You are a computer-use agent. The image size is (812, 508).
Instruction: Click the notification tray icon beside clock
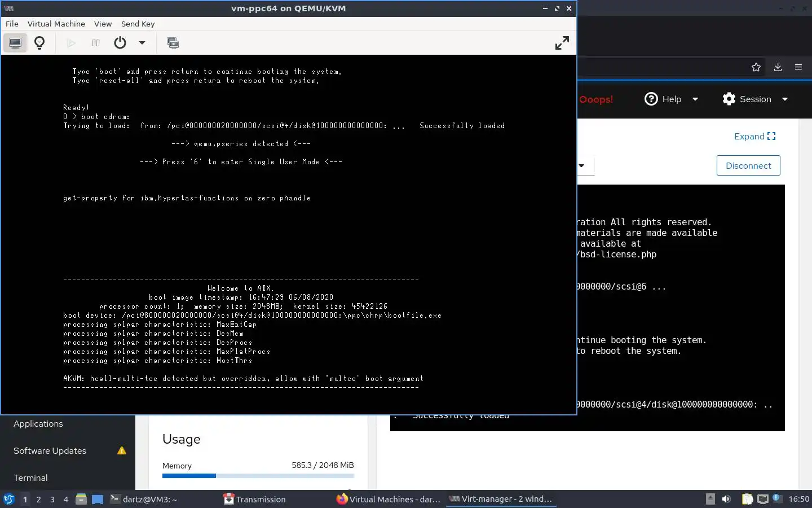click(x=777, y=498)
